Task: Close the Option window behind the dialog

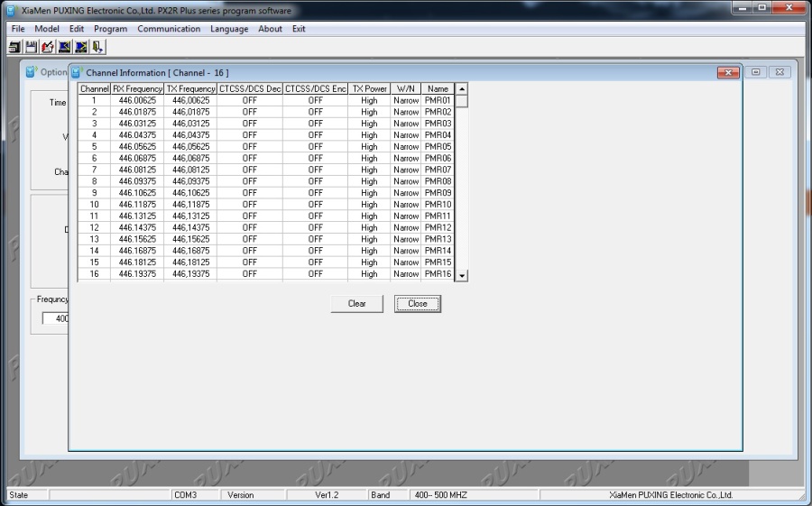Action: coord(780,72)
